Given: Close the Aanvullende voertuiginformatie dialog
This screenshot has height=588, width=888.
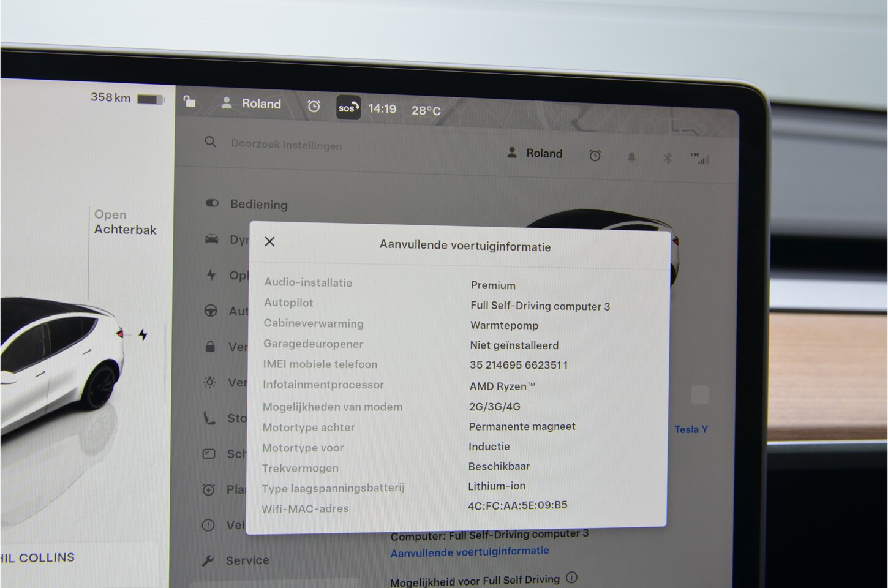Looking at the screenshot, I should coord(269,241).
